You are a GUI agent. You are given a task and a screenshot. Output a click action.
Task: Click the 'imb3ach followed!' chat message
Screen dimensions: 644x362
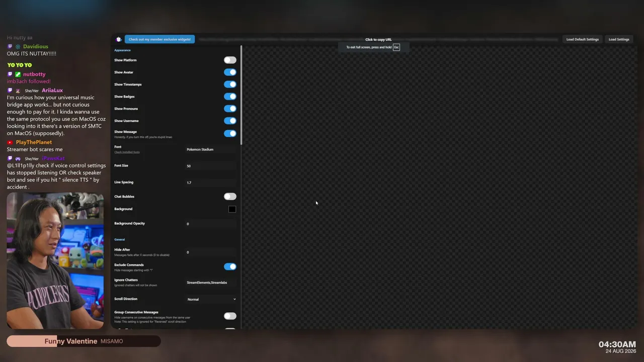coord(29,81)
